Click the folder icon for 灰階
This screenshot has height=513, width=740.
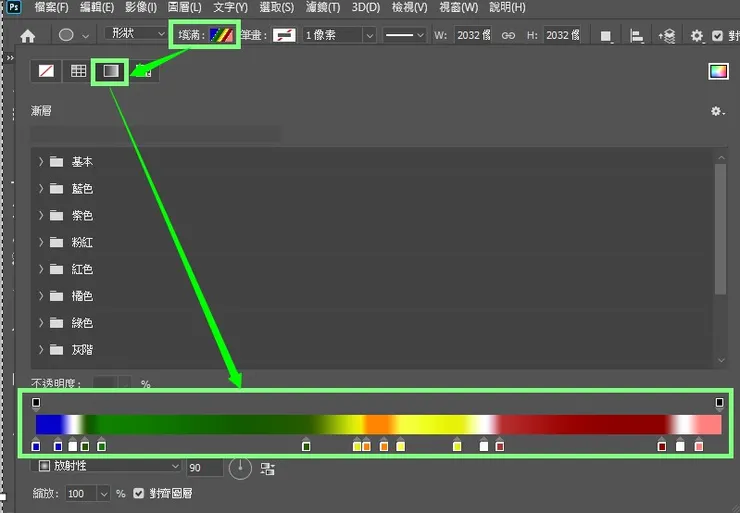click(x=57, y=350)
